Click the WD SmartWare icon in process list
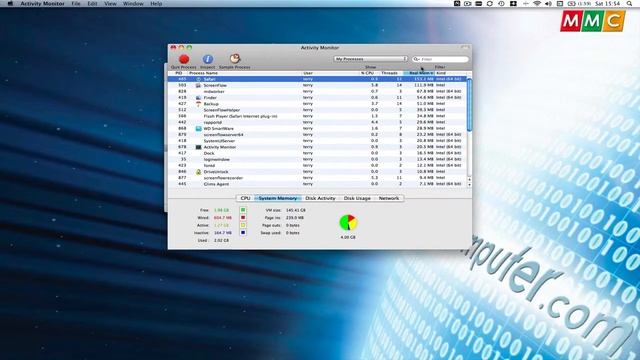This screenshot has width=640, height=360. pyautogui.click(x=198, y=129)
